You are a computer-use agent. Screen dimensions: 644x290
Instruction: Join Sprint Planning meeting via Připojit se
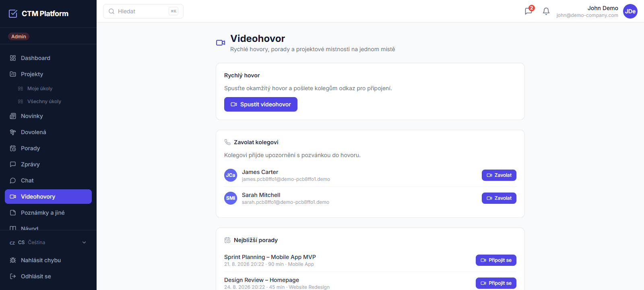(496, 260)
